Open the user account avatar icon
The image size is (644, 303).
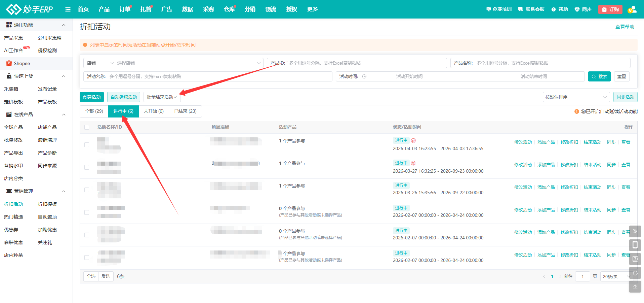tap(632, 9)
